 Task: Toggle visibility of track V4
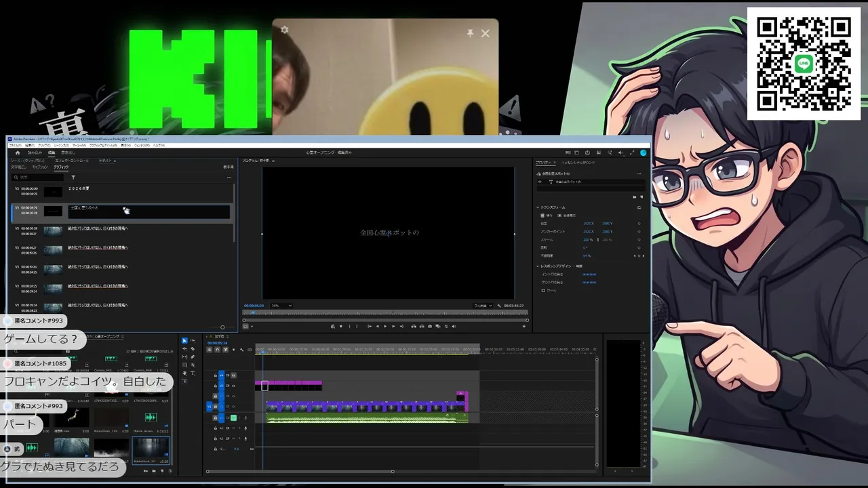[x=233, y=375]
